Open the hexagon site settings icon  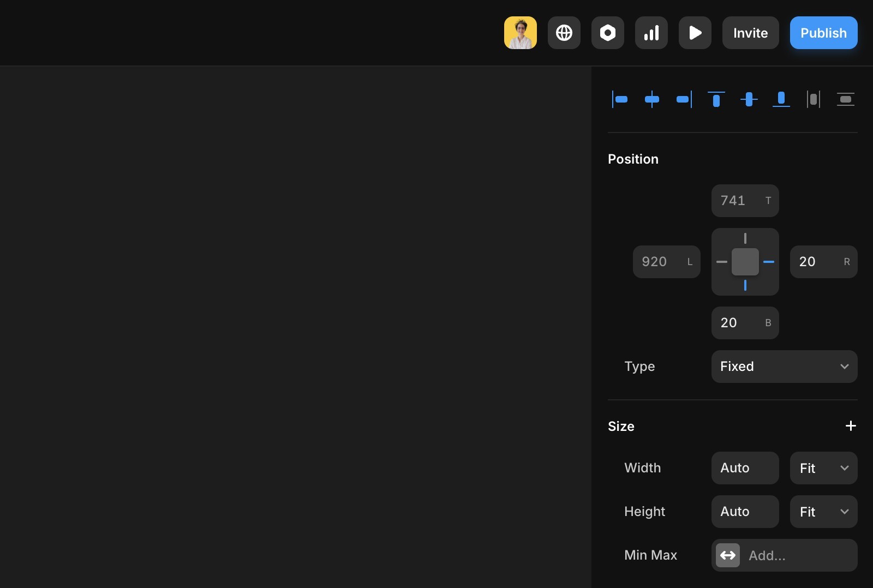tap(608, 33)
